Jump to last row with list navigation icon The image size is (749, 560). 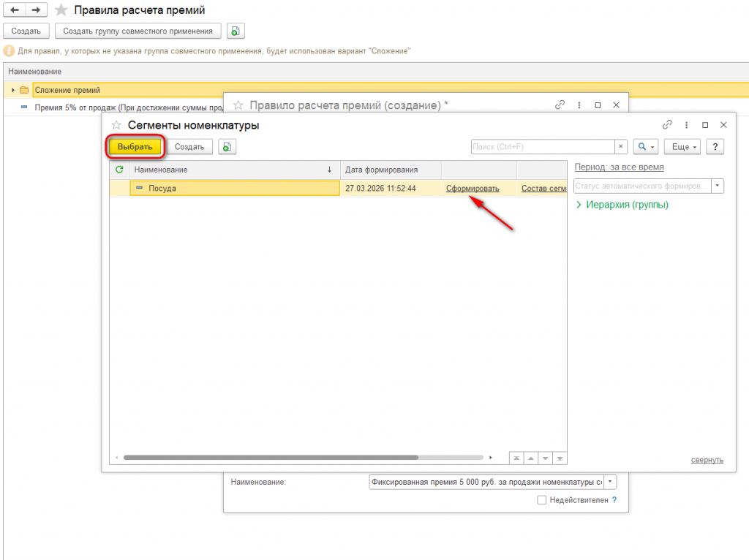560,458
